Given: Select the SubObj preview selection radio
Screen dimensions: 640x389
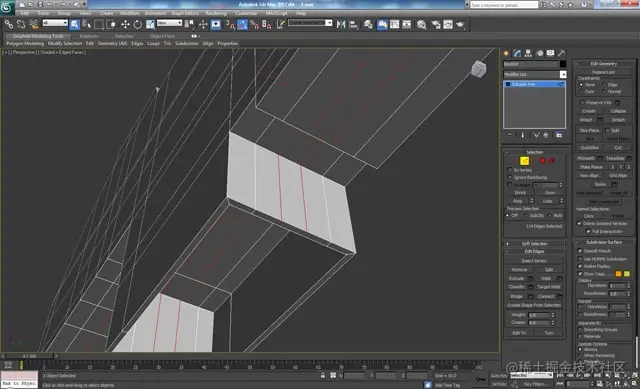Looking at the screenshot, I should pyautogui.click(x=526, y=215).
